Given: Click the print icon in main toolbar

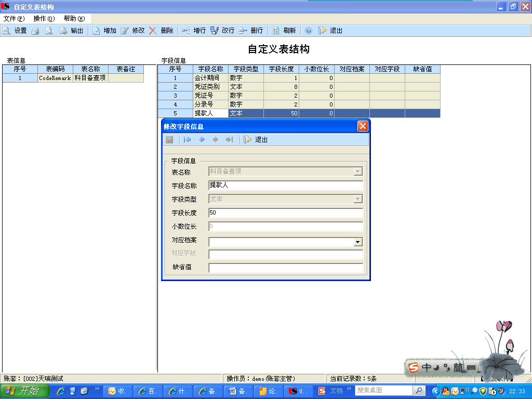Looking at the screenshot, I should (35, 31).
